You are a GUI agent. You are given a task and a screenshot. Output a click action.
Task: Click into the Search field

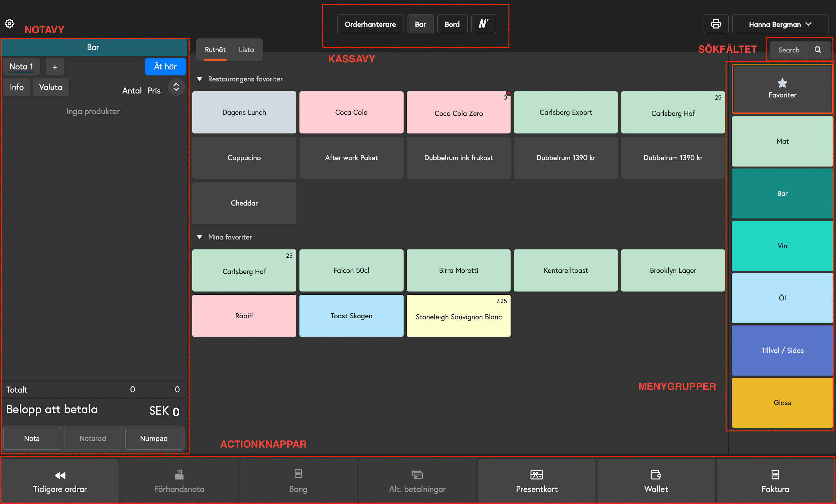pos(800,50)
